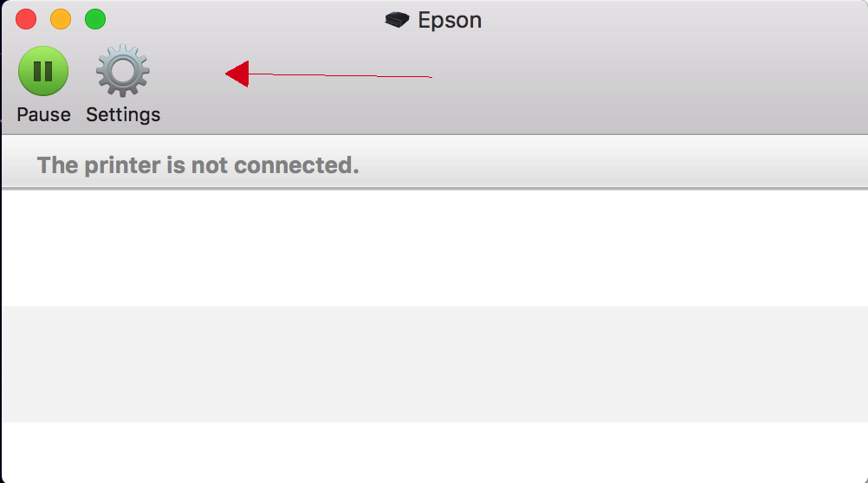Click the black printer icon beside the Epson title
This screenshot has height=483, width=868.
coord(397,20)
